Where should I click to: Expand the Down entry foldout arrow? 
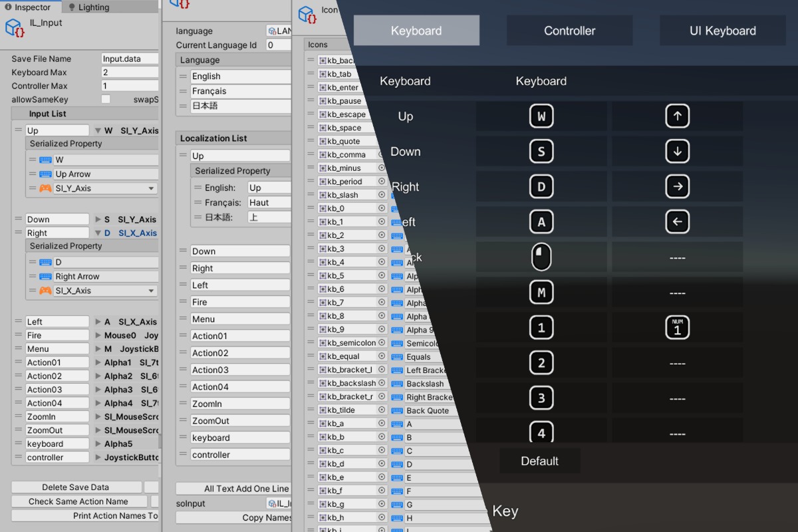point(98,219)
